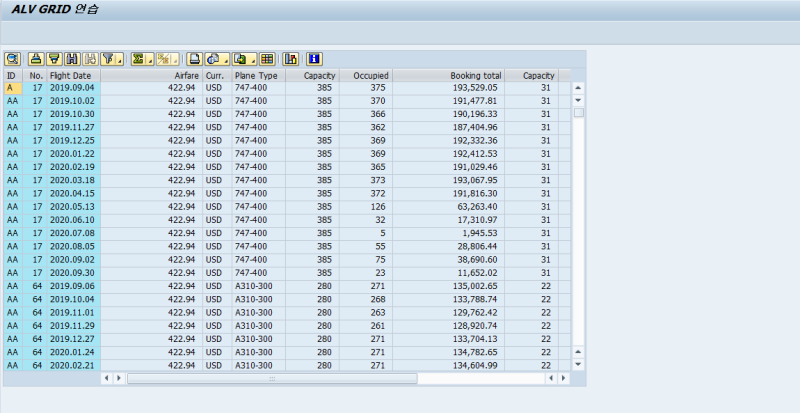Select flight date 2020.05.13 cell
This screenshot has width=800, height=413.
74,207
